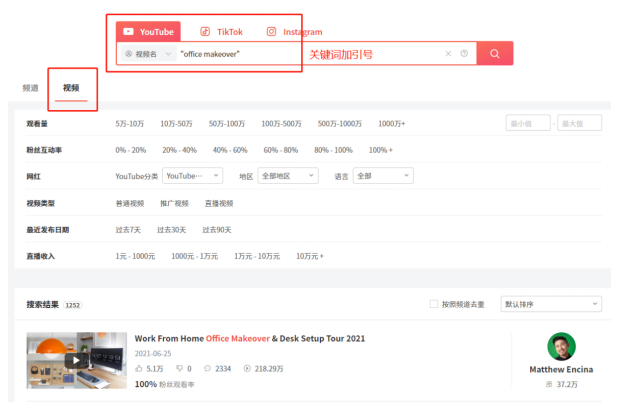Click the 最大值 views input field
This screenshot has height=411, width=639.
579,123
